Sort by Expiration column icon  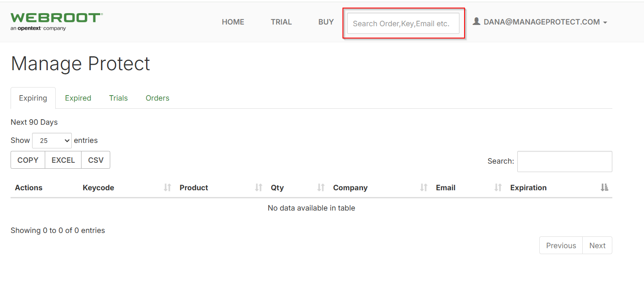pos(604,188)
